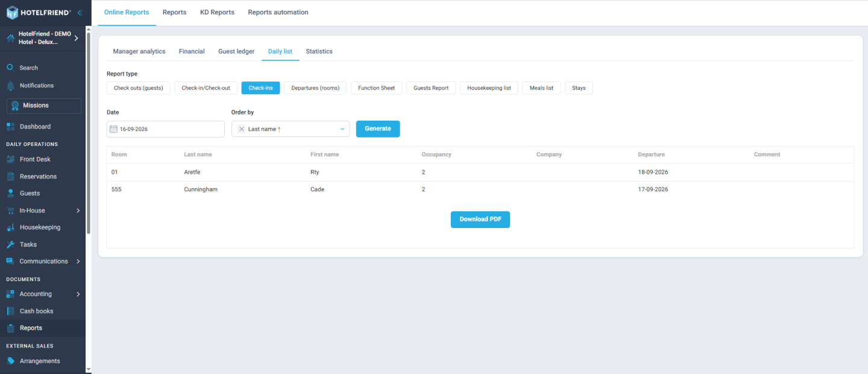Click the Communications chat icon

pos(10,261)
